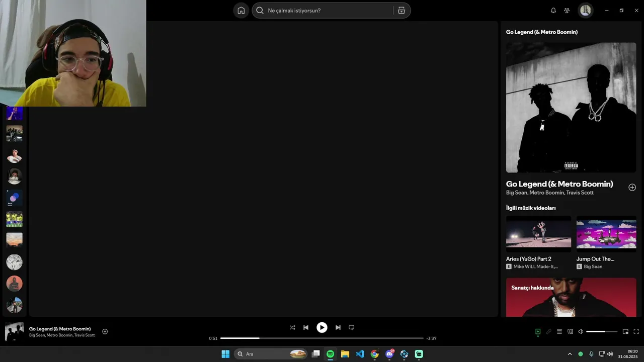Open Friend Activity people icon

coord(567,11)
